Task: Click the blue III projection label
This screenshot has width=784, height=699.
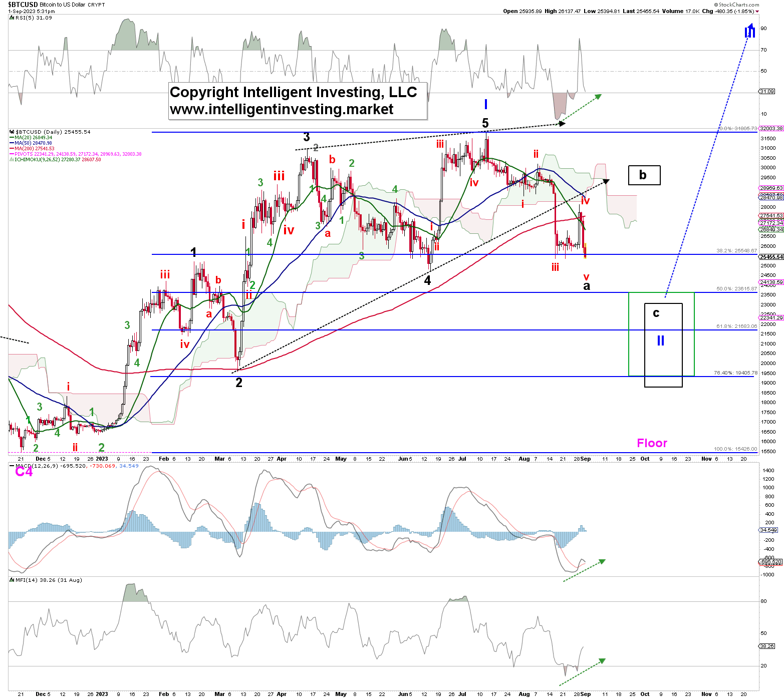Action: coord(749,33)
